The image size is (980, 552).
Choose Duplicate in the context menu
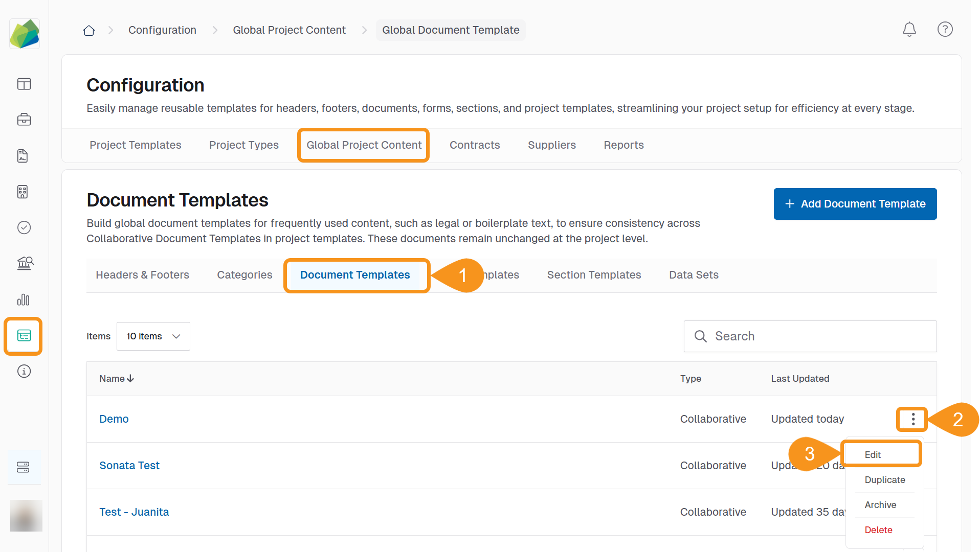[x=884, y=480]
